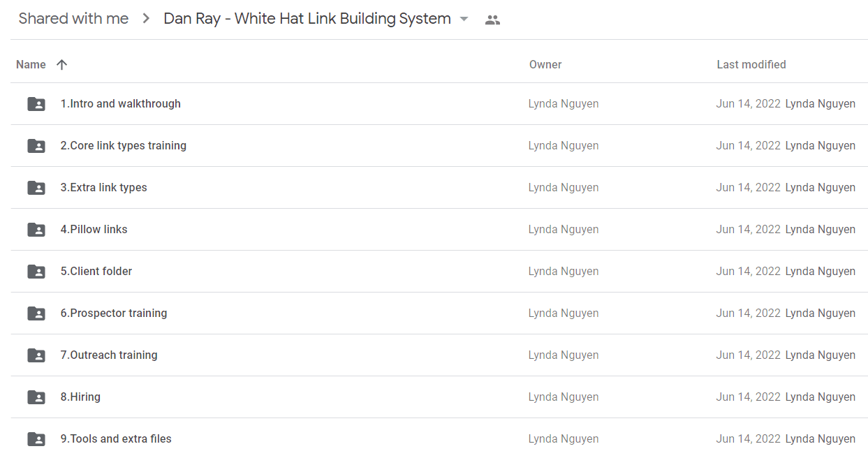
Task: Go back to Shared with me
Action: (x=73, y=19)
